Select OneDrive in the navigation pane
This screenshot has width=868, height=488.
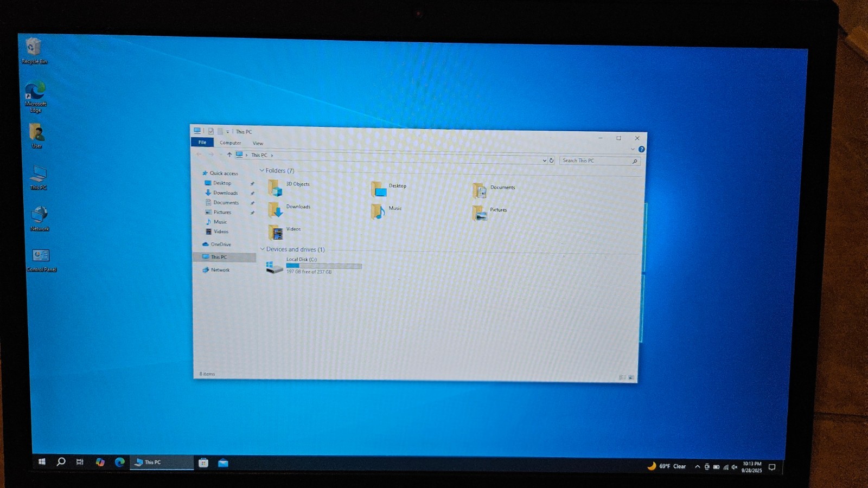pyautogui.click(x=216, y=244)
